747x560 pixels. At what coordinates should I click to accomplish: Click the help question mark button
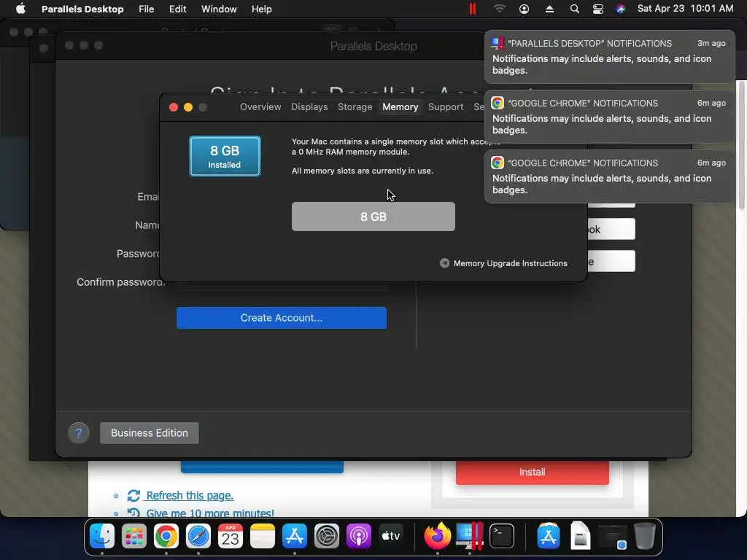point(79,433)
